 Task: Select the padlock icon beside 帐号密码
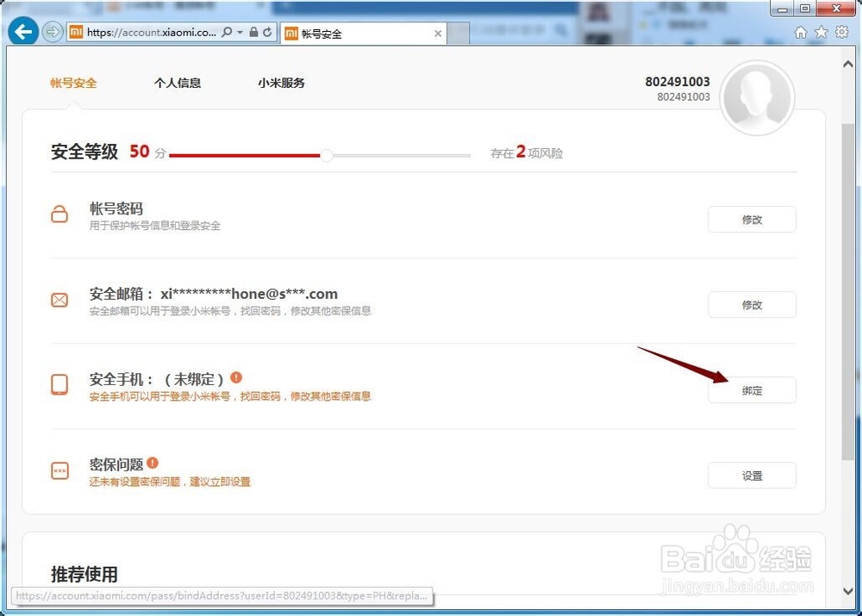(59, 214)
